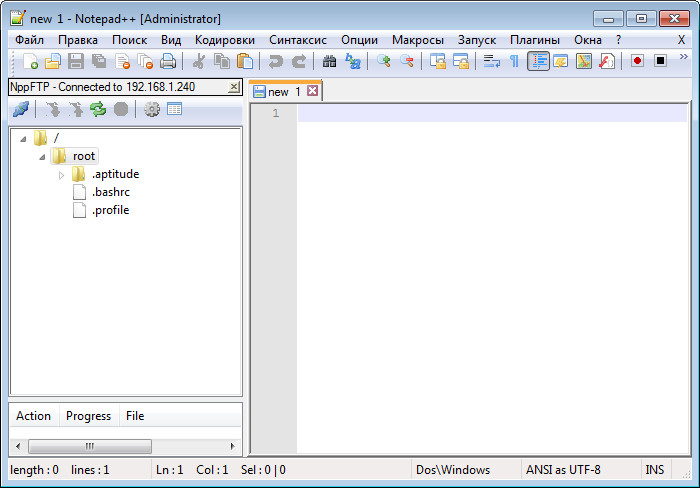The height and width of the screenshot is (488, 700).
Task: Open Find with the binoculars icon
Action: [329, 61]
